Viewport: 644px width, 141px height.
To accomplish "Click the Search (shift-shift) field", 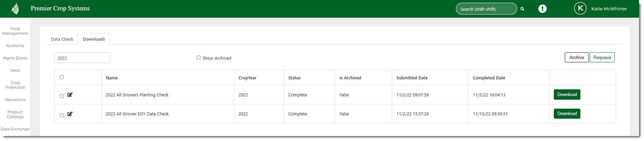I will coord(486,9).
